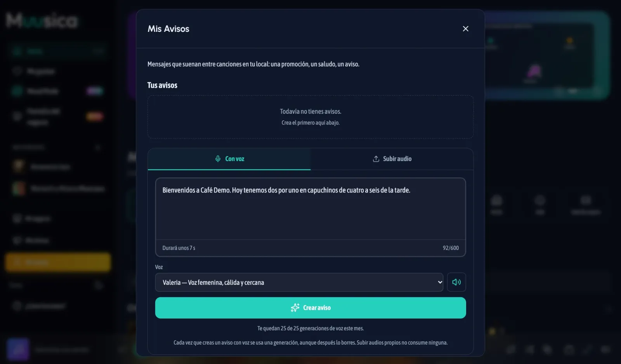The height and width of the screenshot is (364, 621).
Task: Click inside the Bienvenidos a Café Demo message box
Action: (x=310, y=209)
